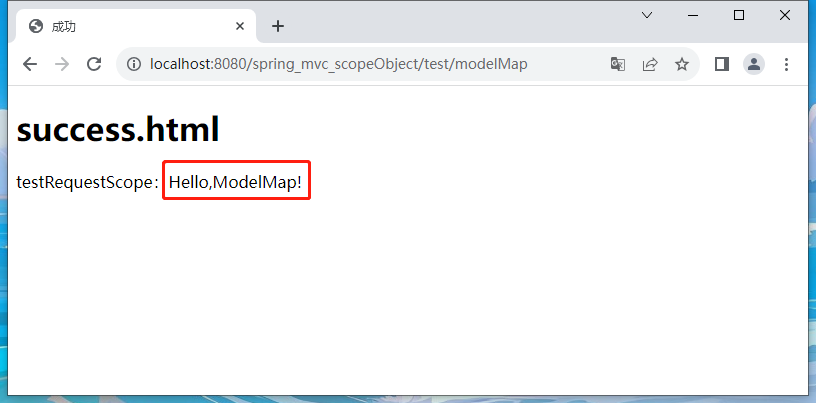The height and width of the screenshot is (403, 816).
Task: Close the 成功 tab
Action: click(240, 26)
